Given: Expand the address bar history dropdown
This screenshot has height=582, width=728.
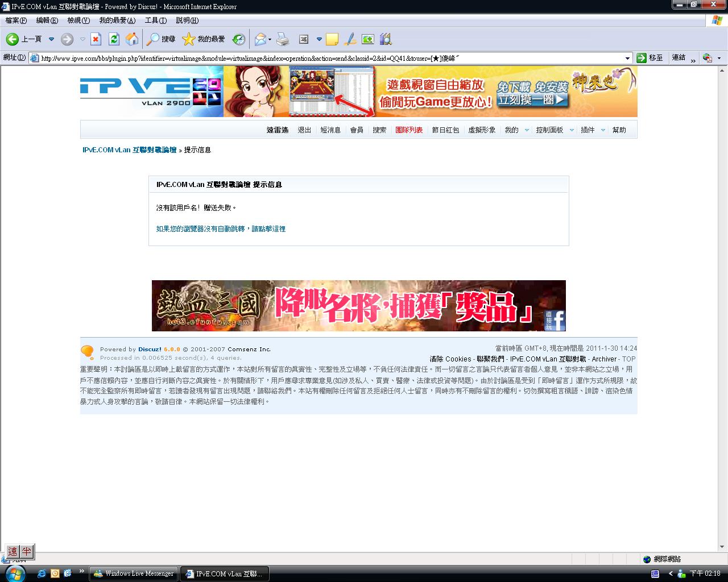Looking at the screenshot, I should (628, 58).
